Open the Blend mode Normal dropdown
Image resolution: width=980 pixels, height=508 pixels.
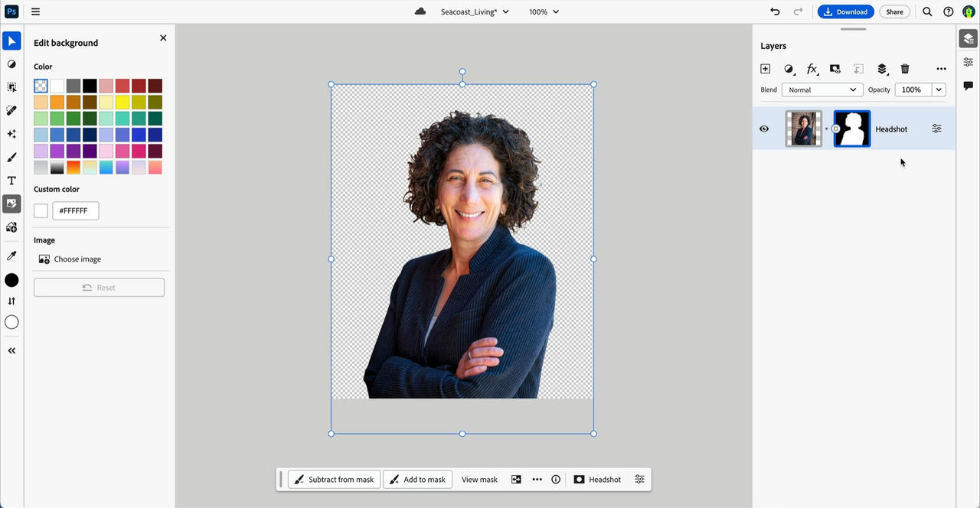822,90
